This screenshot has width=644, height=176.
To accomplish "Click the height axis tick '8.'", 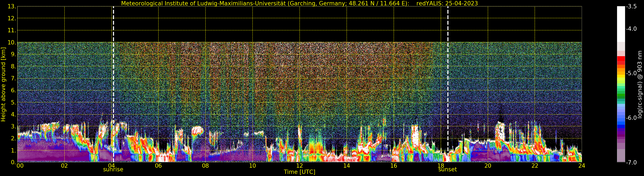I will pos(13,66).
